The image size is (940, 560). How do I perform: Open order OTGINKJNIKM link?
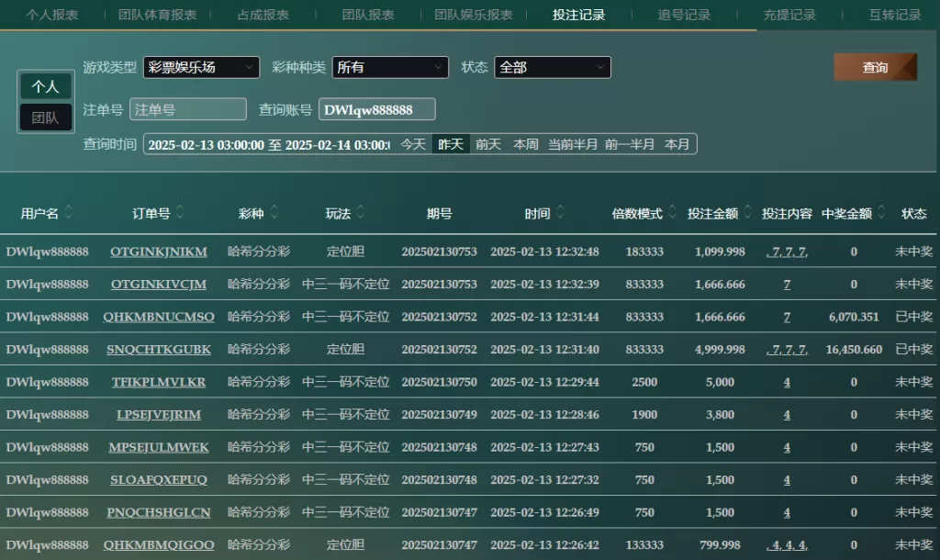pyautogui.click(x=159, y=252)
